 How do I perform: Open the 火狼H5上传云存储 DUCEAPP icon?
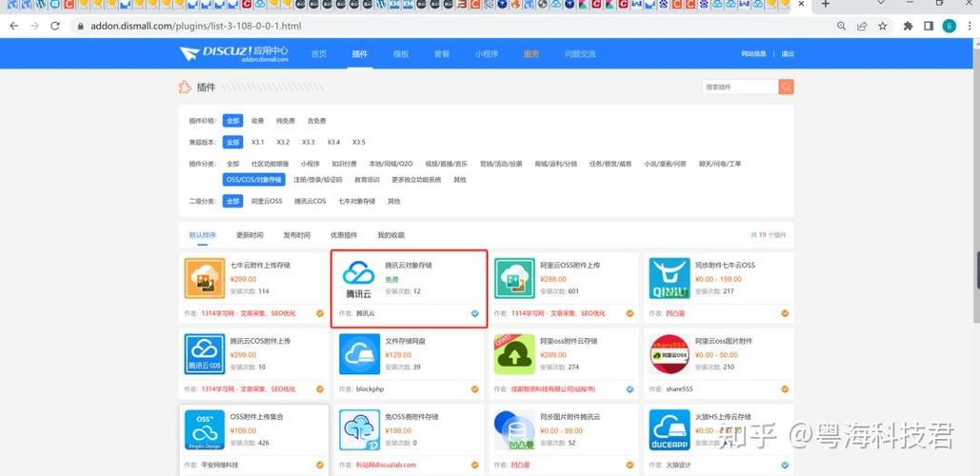tap(670, 429)
